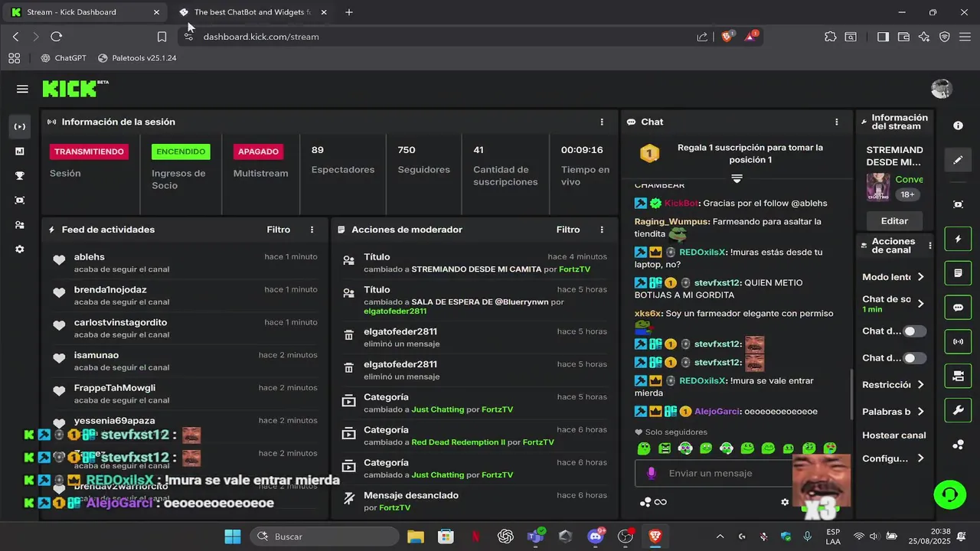980x551 pixels.
Task: Open Filtro in Acciones de moderador
Action: 568,230
